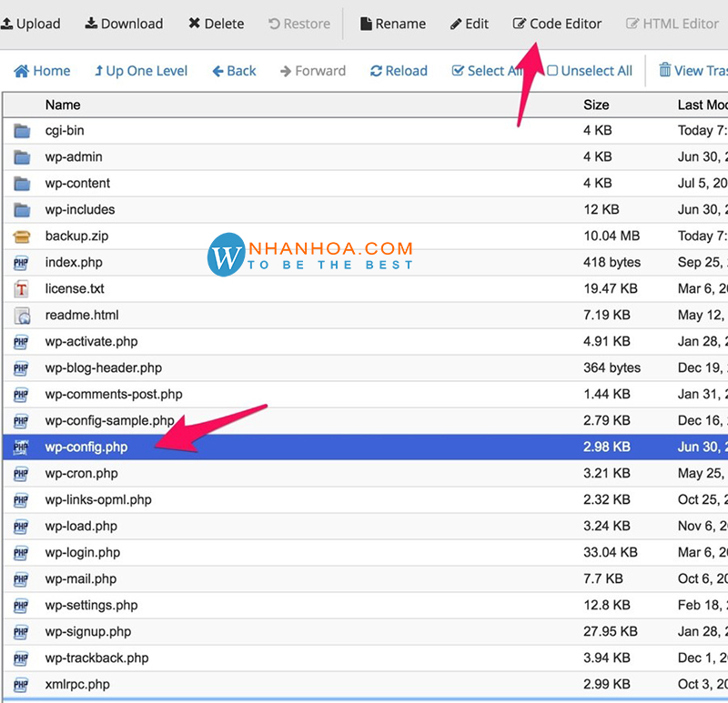Click the cgi-bin folder name
728x703 pixels.
(65, 131)
